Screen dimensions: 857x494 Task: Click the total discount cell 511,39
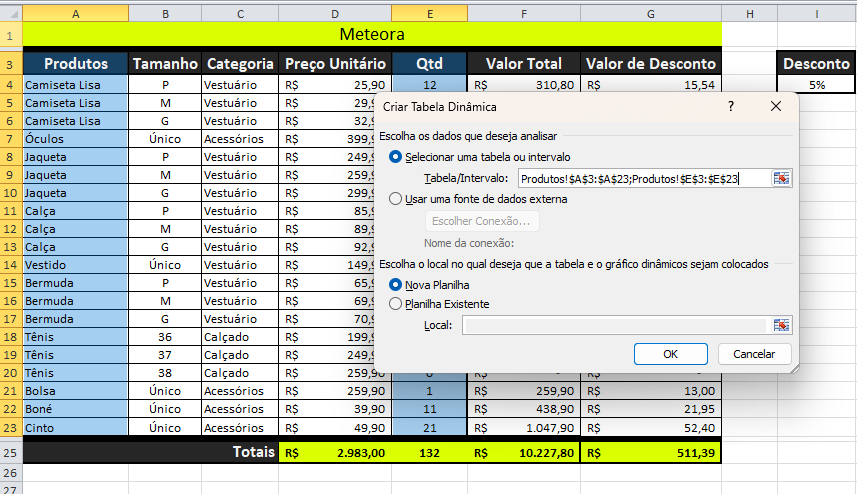(650, 453)
